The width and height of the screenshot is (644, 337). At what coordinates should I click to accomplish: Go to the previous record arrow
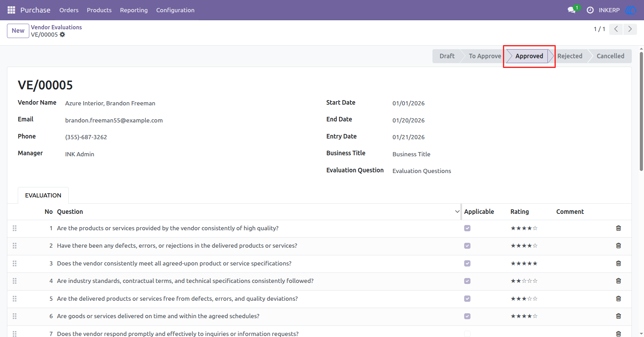click(x=616, y=29)
